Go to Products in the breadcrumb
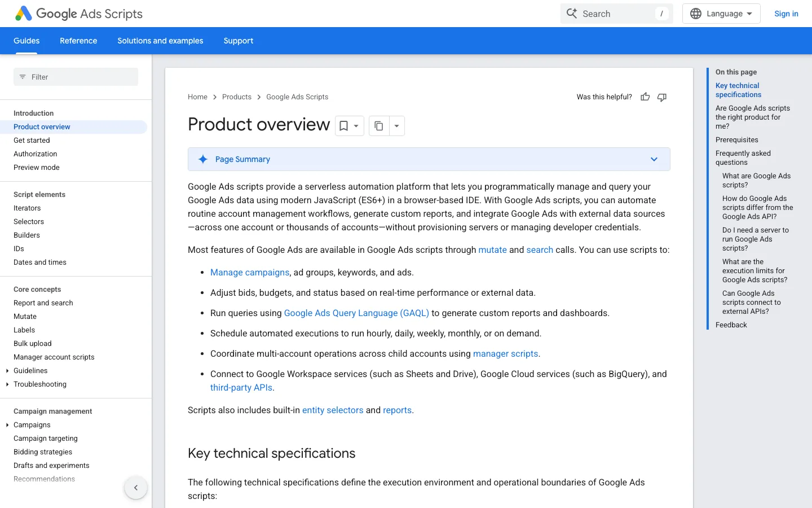The image size is (812, 508). pos(237,97)
